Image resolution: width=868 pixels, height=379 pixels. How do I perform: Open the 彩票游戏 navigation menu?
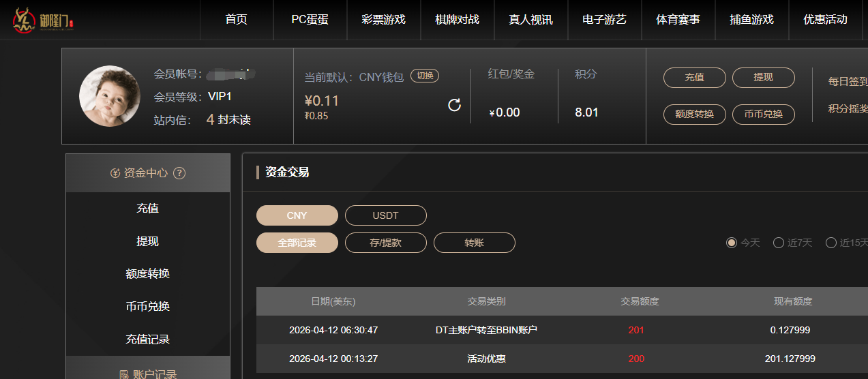[383, 20]
